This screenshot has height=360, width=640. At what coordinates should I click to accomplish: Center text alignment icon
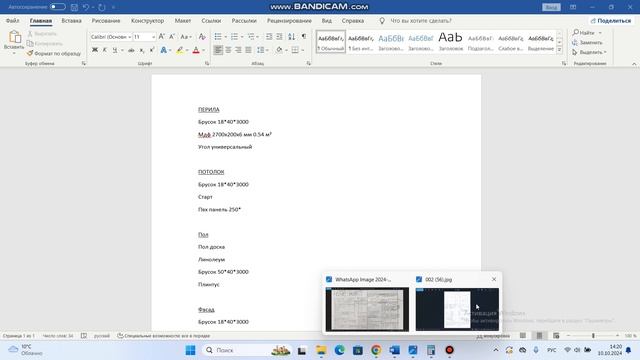tap(228, 50)
